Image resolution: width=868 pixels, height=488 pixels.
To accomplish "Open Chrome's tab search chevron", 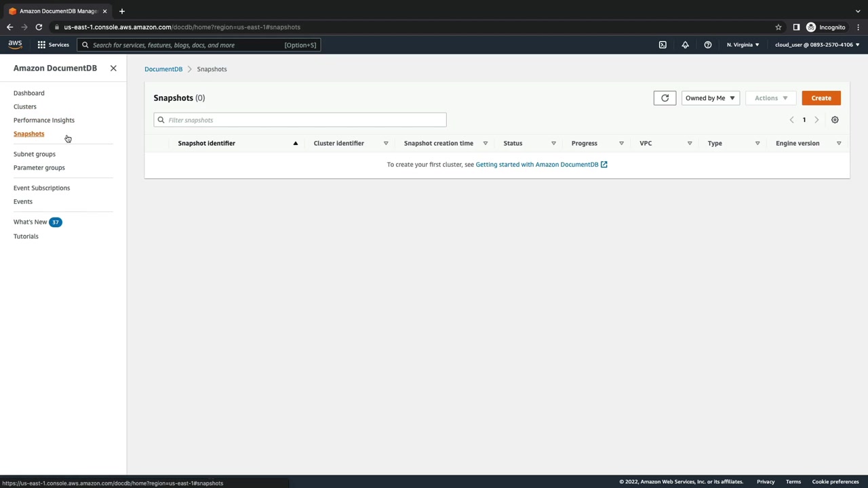I will pyautogui.click(x=859, y=11).
